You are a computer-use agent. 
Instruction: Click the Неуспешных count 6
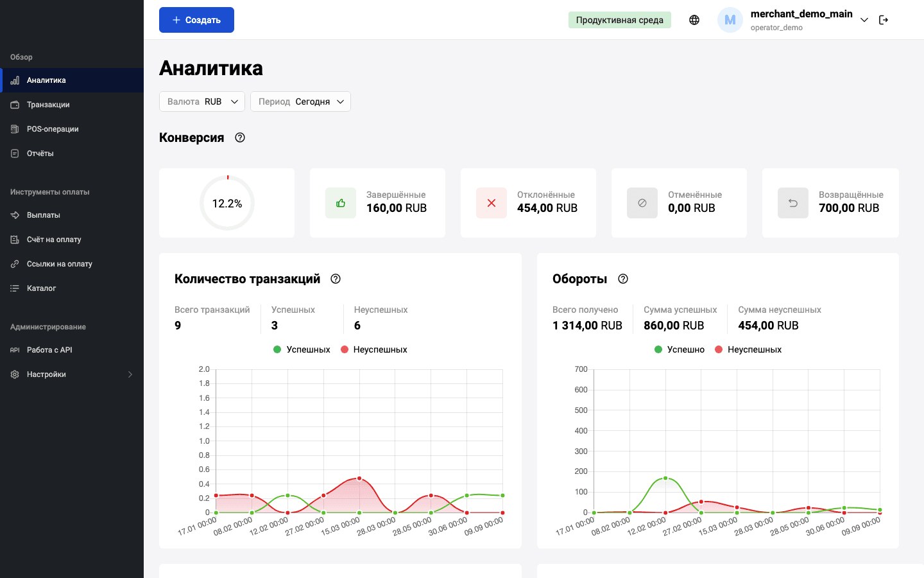357,326
